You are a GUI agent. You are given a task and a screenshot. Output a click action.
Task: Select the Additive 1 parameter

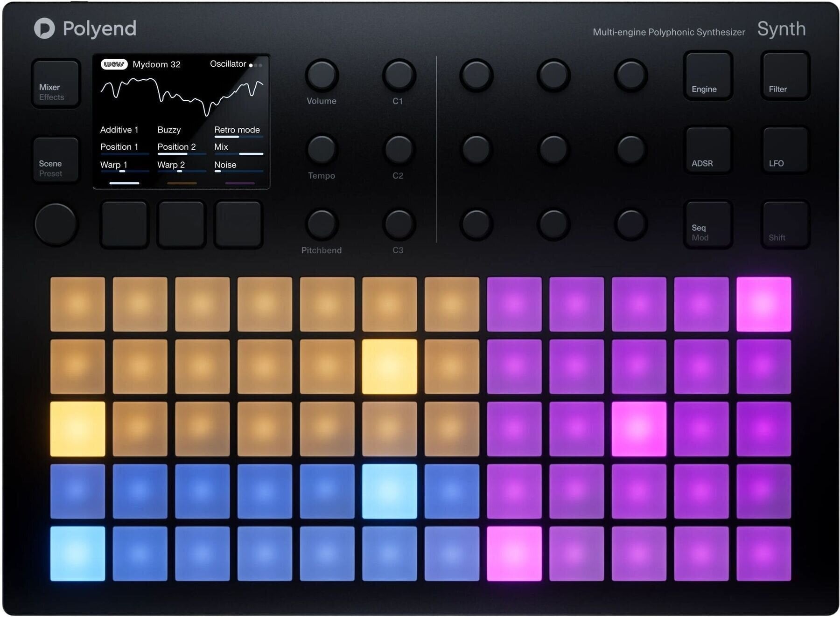click(x=119, y=130)
